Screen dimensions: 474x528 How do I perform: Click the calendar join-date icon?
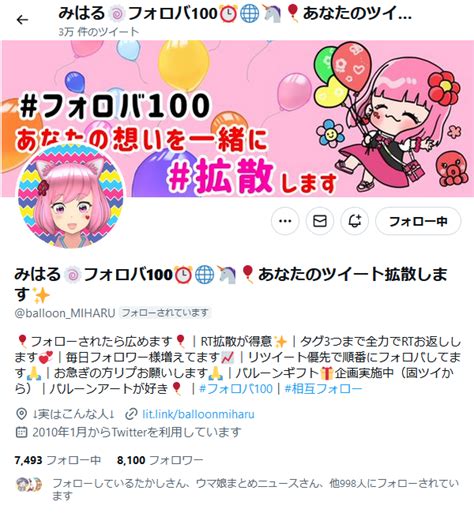[22, 432]
